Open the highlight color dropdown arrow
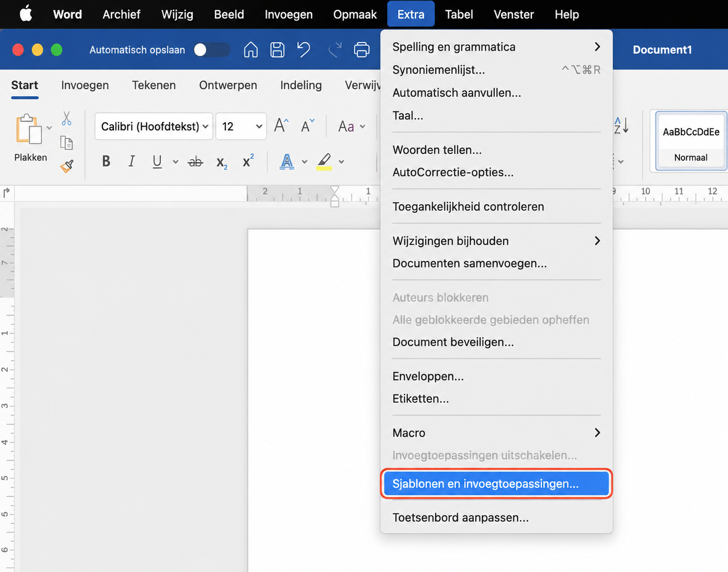This screenshot has height=572, width=728. [x=342, y=162]
